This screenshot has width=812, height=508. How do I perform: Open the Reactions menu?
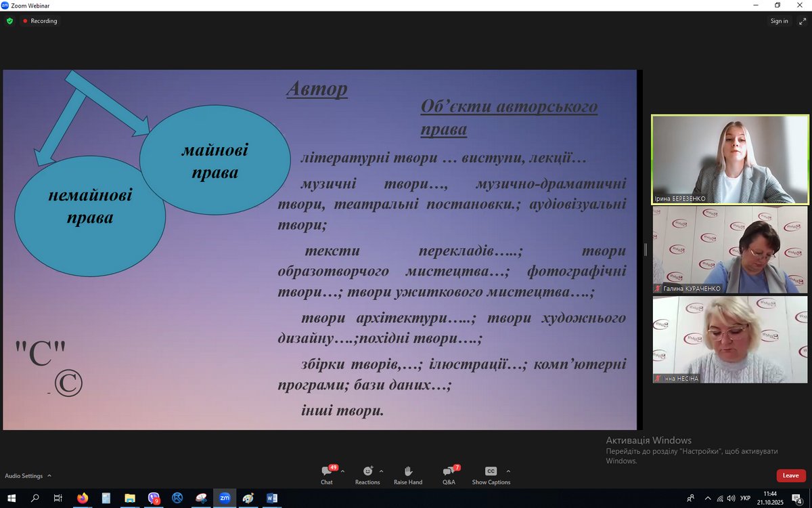click(x=367, y=475)
